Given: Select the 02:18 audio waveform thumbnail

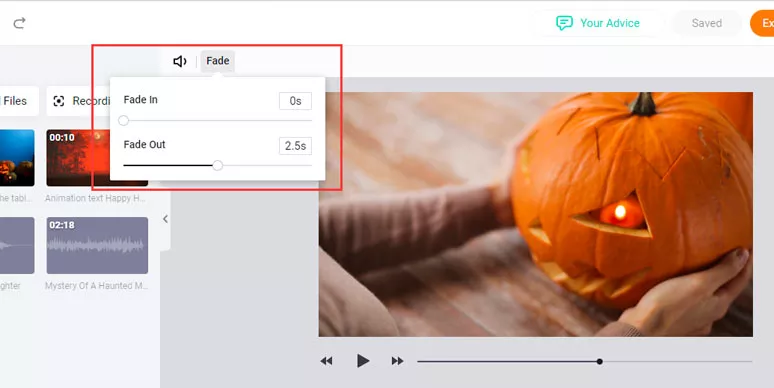Looking at the screenshot, I should click(97, 245).
